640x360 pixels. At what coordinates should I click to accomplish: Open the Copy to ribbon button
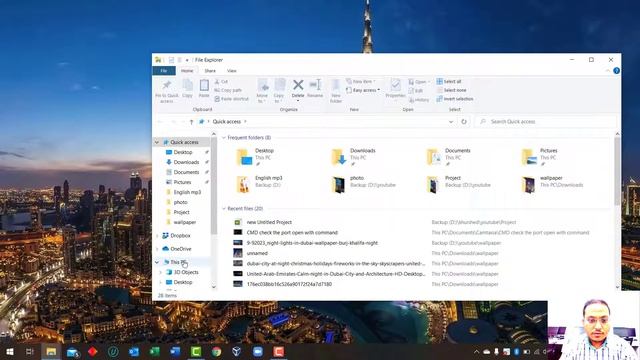[x=279, y=91]
